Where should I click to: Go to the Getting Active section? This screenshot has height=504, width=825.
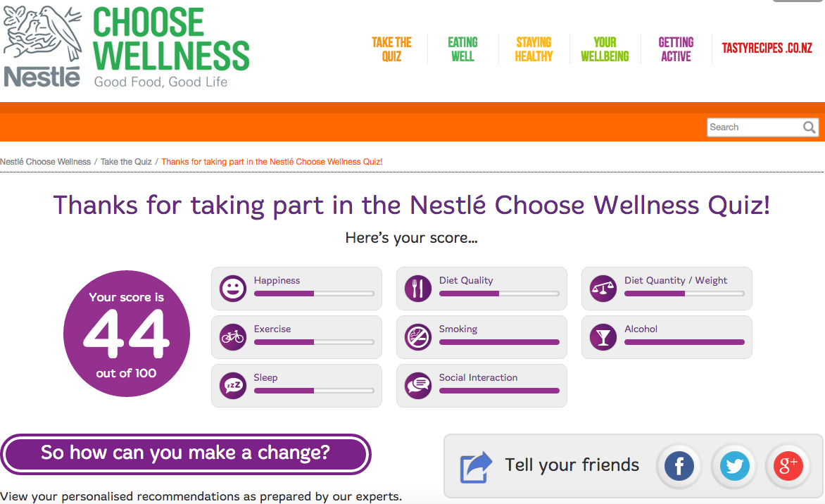pos(676,49)
